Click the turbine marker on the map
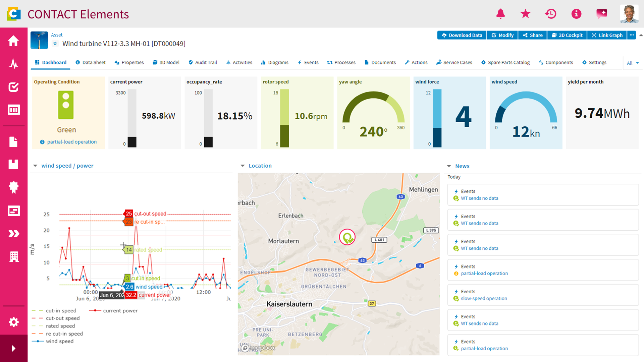The image size is (644, 362). click(x=347, y=237)
